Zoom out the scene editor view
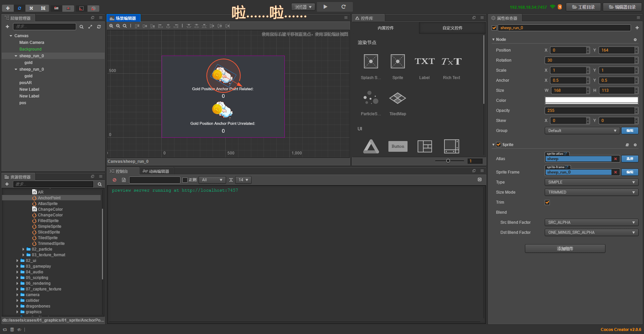 pos(118,26)
